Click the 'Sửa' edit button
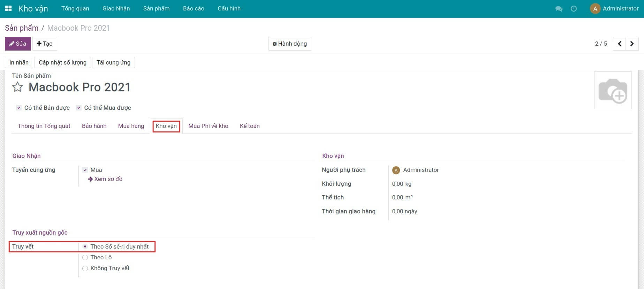644x289 pixels. pyautogui.click(x=18, y=44)
